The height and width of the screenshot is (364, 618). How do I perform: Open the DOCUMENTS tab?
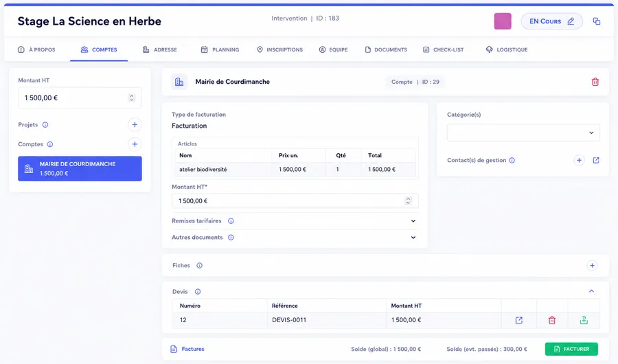(386, 49)
